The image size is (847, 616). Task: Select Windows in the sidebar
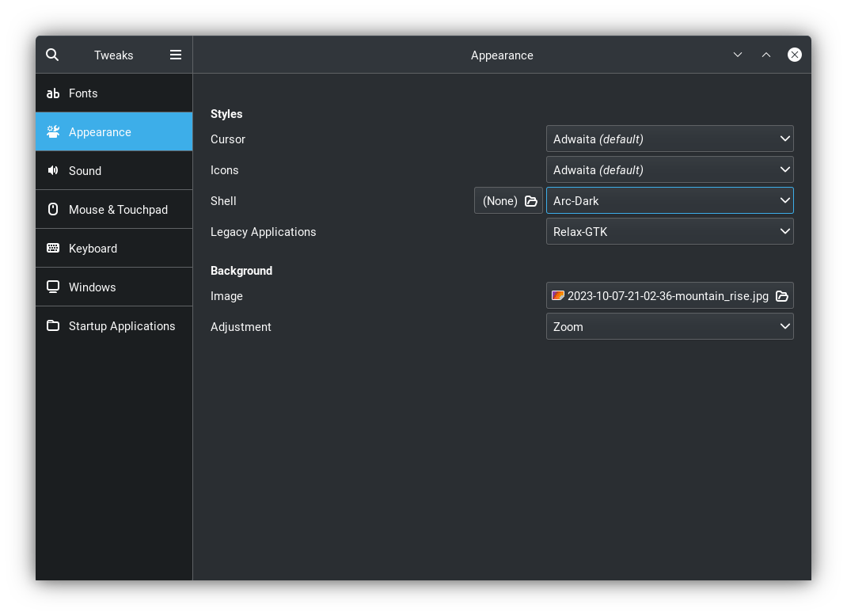click(114, 287)
